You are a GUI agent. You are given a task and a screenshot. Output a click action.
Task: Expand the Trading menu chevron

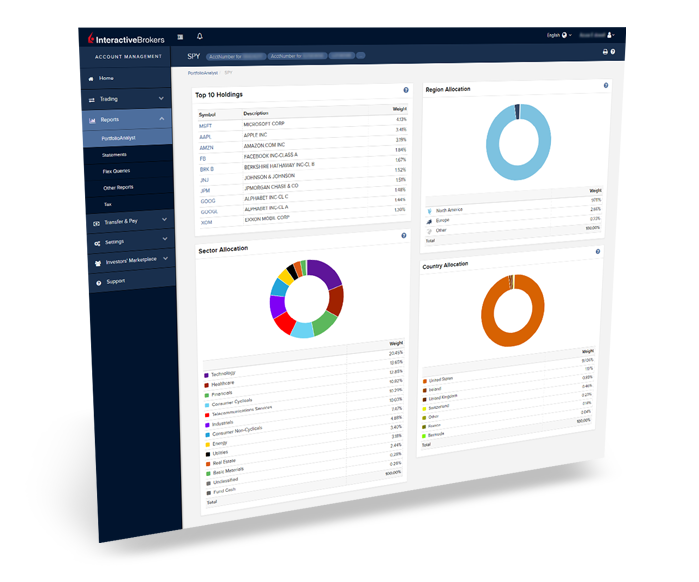point(161,98)
